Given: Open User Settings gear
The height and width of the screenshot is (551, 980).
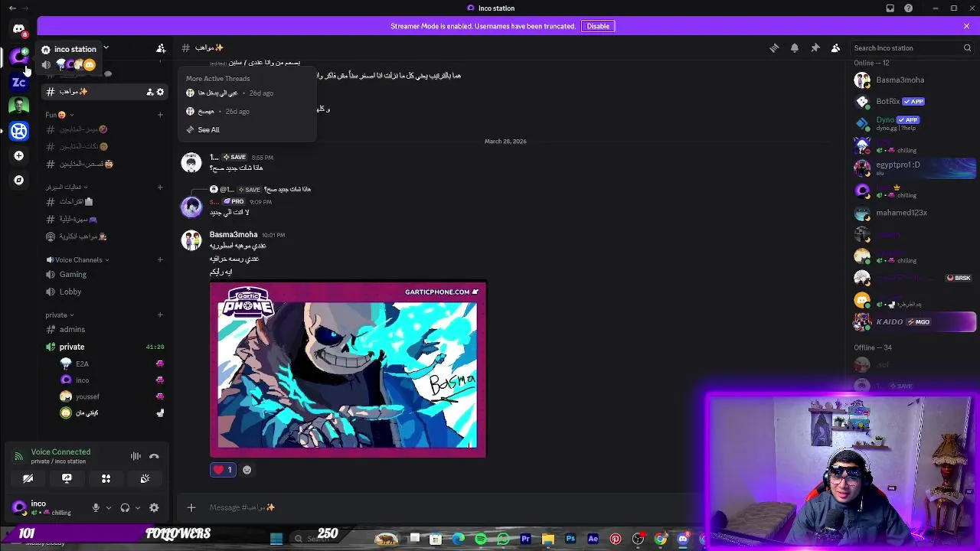Looking at the screenshot, I should (x=154, y=507).
